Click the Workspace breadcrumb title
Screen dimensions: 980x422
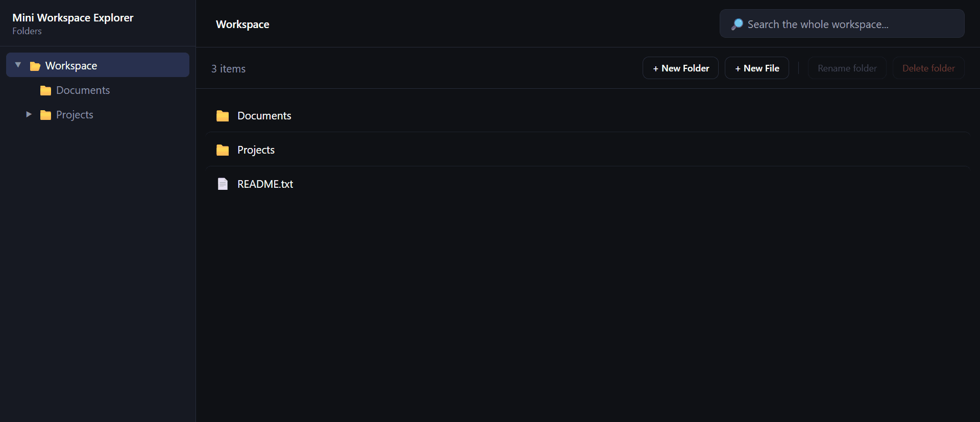pyautogui.click(x=242, y=24)
